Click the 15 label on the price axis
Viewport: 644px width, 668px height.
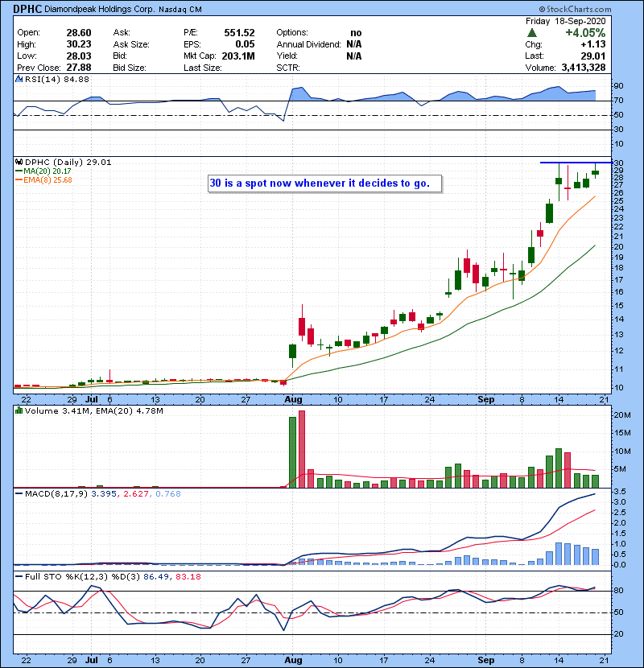pos(618,306)
